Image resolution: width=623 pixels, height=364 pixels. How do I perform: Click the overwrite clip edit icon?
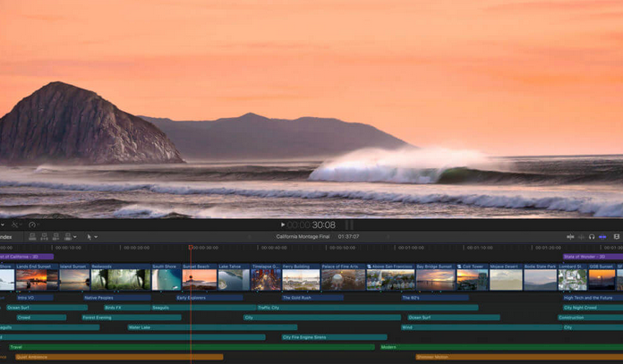pos(67,237)
